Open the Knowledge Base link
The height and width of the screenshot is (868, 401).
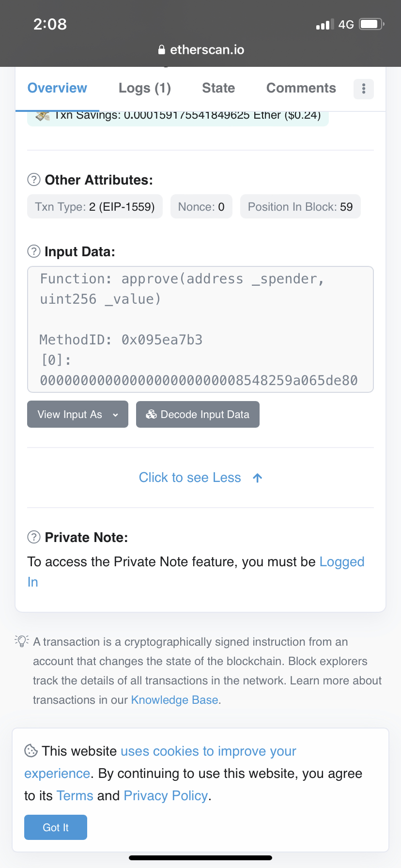(175, 700)
